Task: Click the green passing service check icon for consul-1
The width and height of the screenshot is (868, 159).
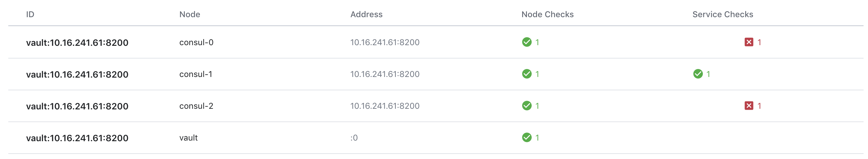Action: (x=698, y=74)
